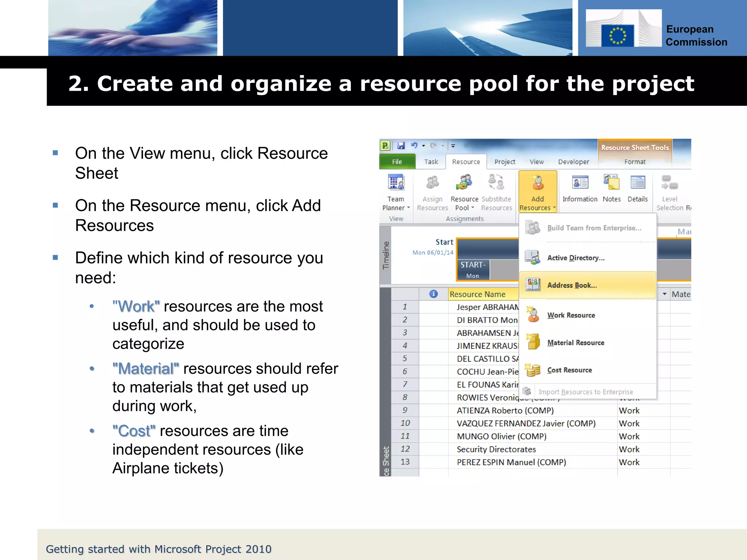The height and width of the screenshot is (560, 747).
Task: Open the File tab
Action: point(397,162)
